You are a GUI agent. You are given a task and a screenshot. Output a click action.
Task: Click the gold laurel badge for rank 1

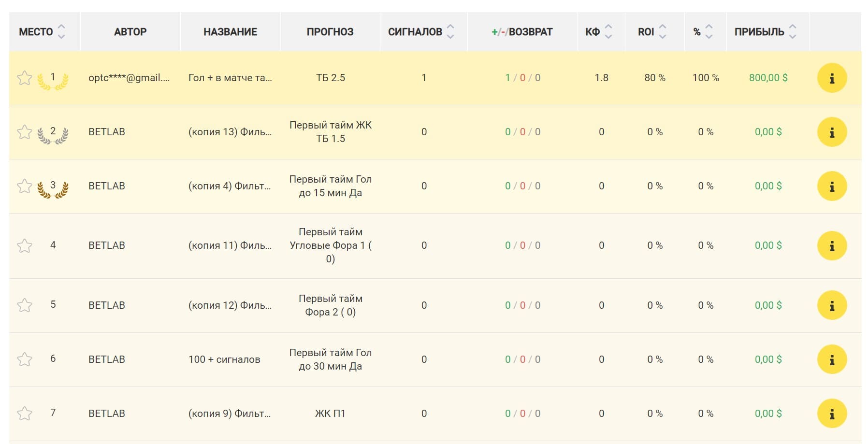[53, 80]
